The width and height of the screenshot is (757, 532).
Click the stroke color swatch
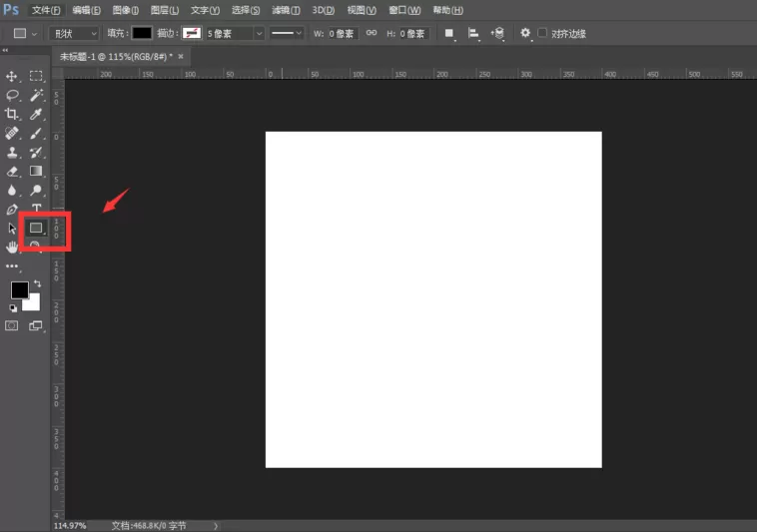coord(192,33)
